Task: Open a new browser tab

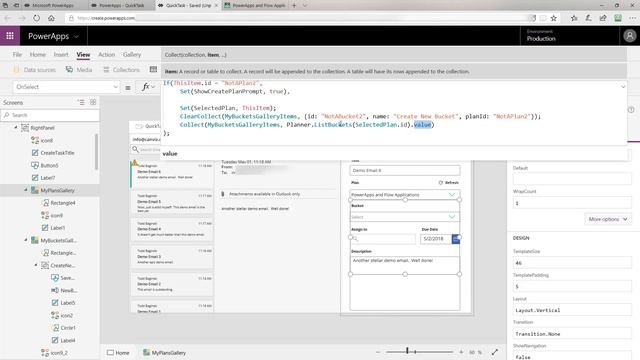Action: pos(294,5)
